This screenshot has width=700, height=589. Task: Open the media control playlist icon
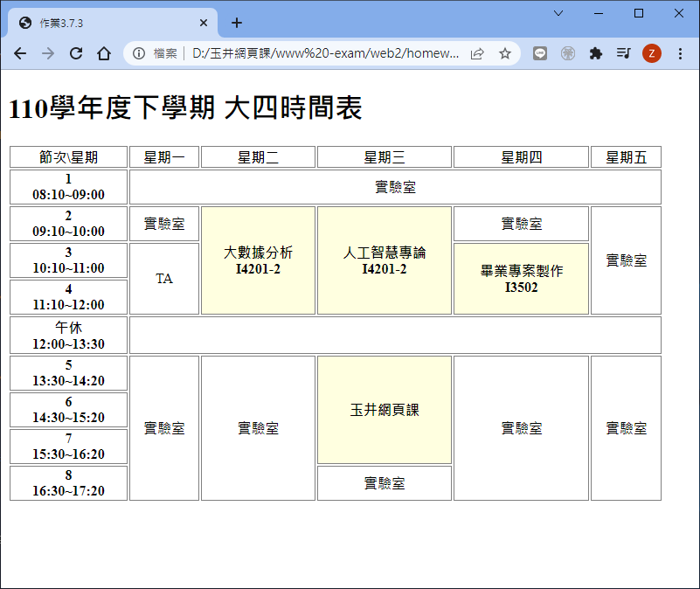tap(623, 53)
